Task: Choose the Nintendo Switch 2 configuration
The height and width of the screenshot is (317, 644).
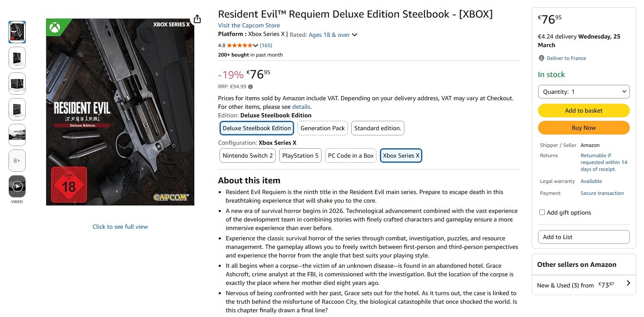Action: point(248,156)
